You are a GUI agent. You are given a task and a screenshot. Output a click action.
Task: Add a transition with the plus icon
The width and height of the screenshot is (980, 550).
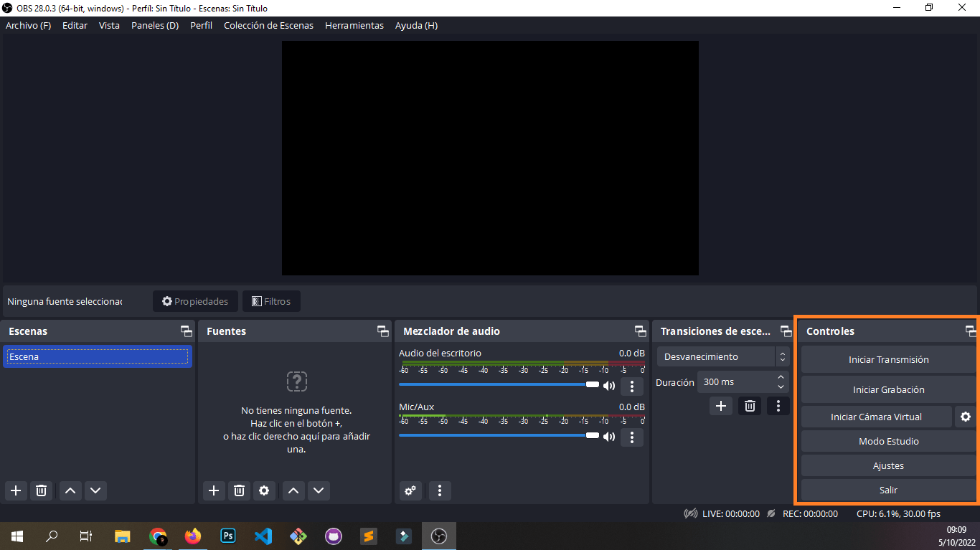coord(720,406)
